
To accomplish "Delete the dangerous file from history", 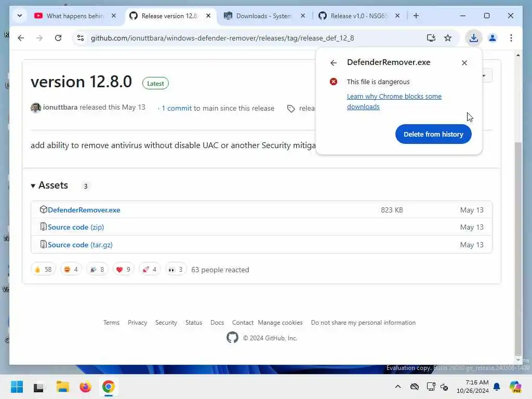I will [x=433, y=134].
